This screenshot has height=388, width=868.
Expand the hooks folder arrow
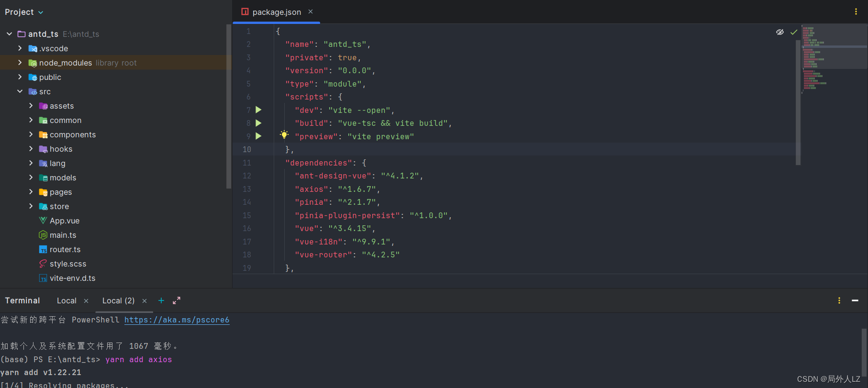(31, 149)
